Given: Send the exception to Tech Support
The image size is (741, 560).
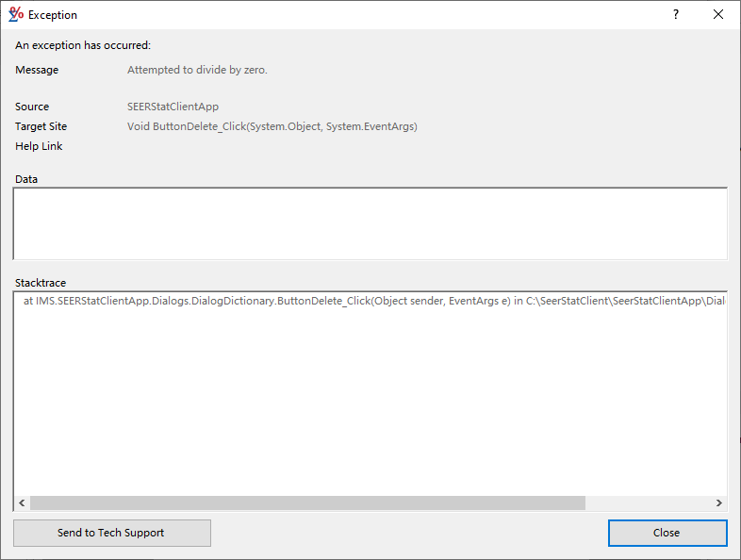Looking at the screenshot, I should (x=111, y=533).
